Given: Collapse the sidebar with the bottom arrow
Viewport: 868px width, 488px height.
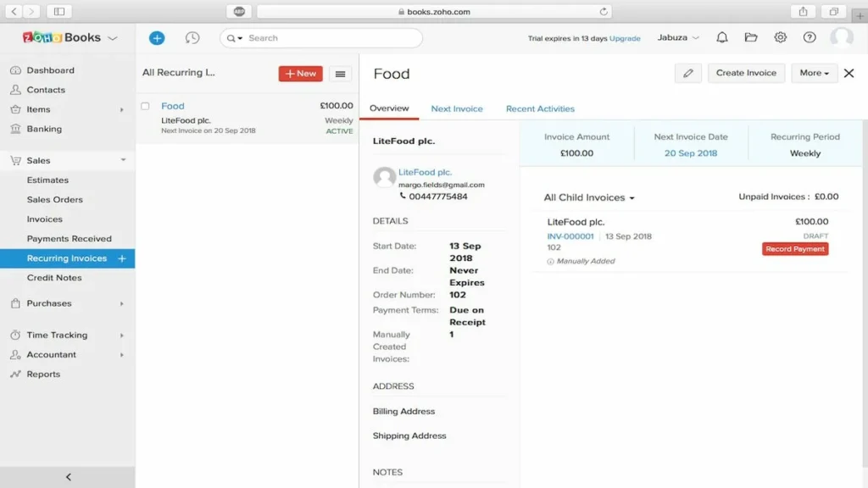Looking at the screenshot, I should click(x=68, y=477).
